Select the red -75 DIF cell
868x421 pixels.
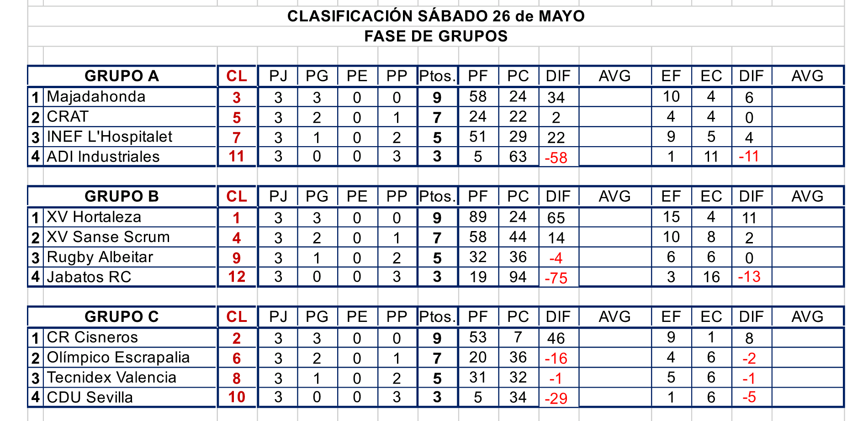556,278
